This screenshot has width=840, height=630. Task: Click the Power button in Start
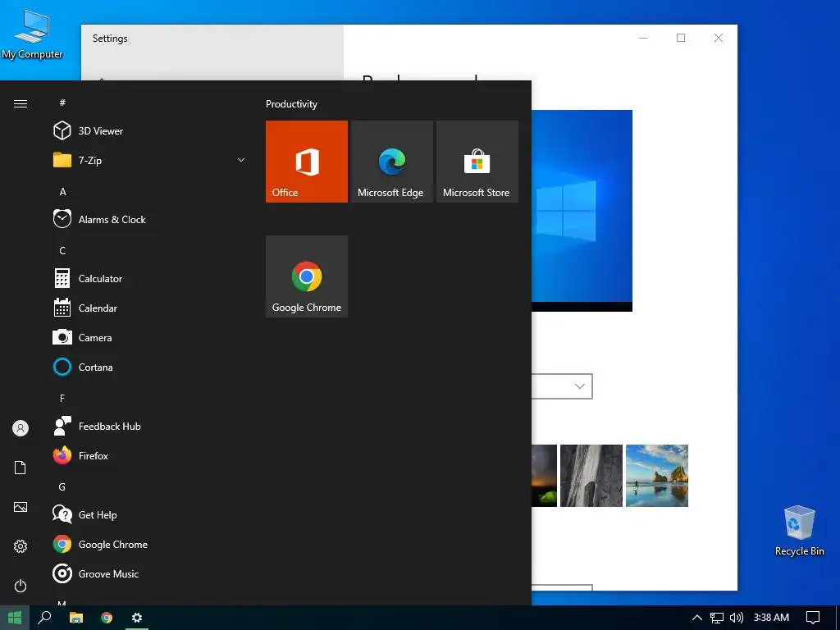21,586
